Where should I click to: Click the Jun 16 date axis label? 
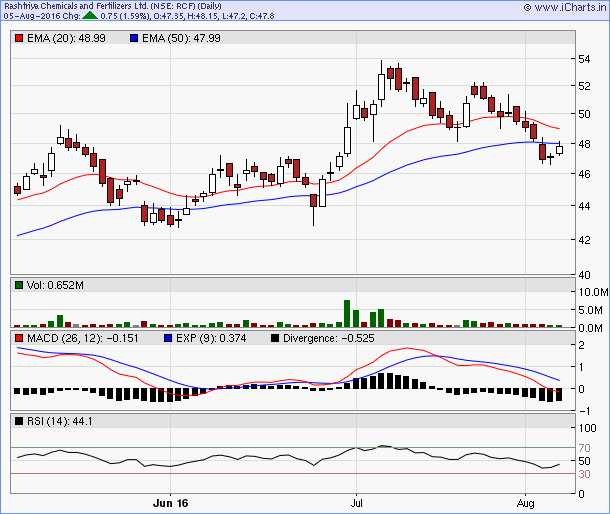point(170,503)
